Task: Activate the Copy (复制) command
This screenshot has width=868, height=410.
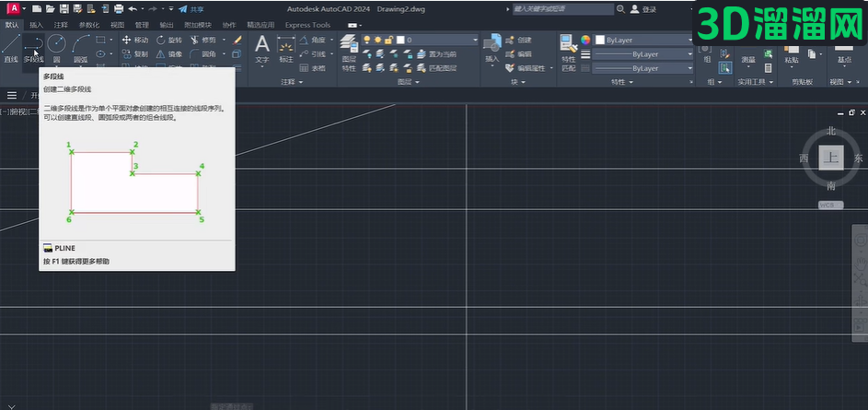Action: tap(135, 53)
